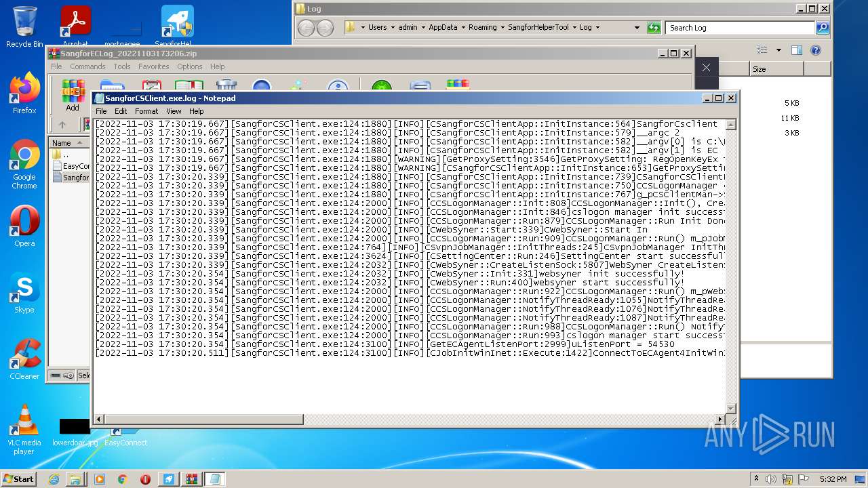Viewport: 868px width, 488px height.
Task: Click AppData in the address bar path
Action: 443,28
